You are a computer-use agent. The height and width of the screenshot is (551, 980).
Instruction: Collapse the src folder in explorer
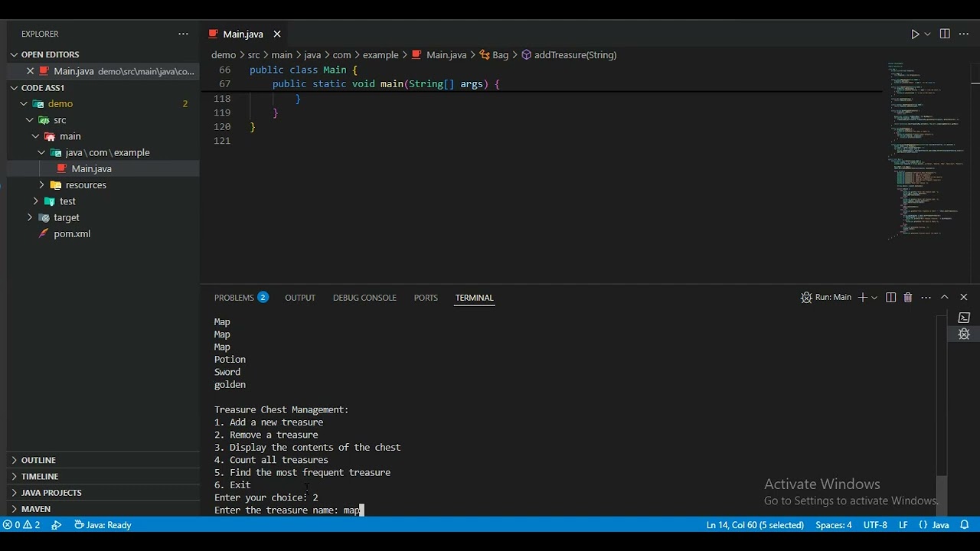(60, 120)
